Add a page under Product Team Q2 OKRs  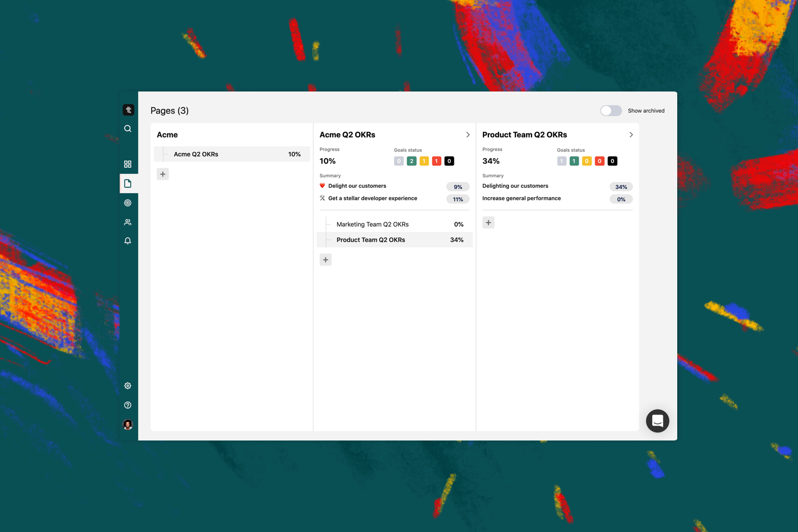(488, 222)
